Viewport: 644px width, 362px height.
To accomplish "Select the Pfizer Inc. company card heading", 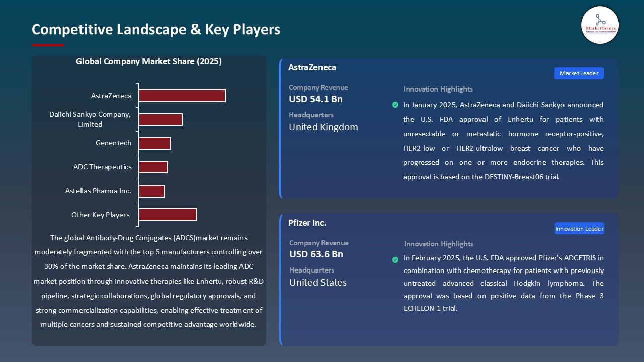I will click(x=307, y=223).
